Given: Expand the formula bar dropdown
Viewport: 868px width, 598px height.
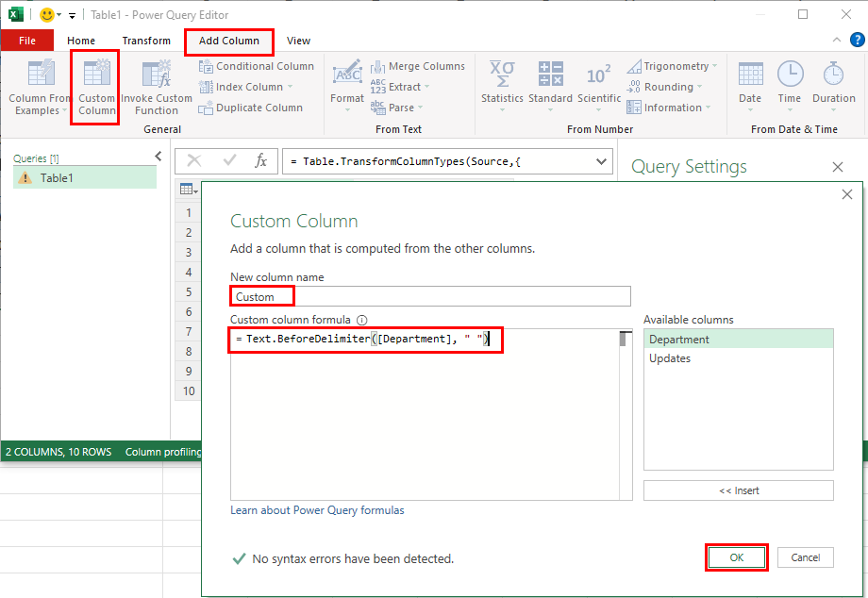Looking at the screenshot, I should (x=601, y=161).
